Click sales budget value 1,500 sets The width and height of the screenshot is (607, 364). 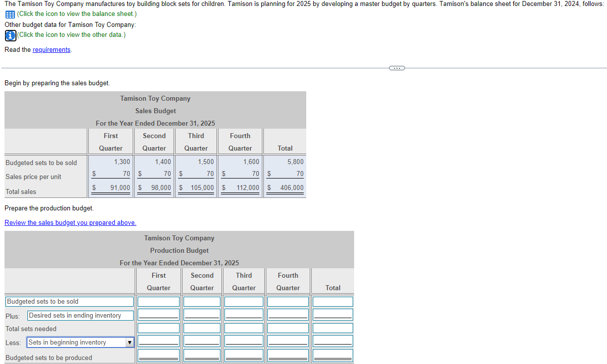(x=205, y=162)
